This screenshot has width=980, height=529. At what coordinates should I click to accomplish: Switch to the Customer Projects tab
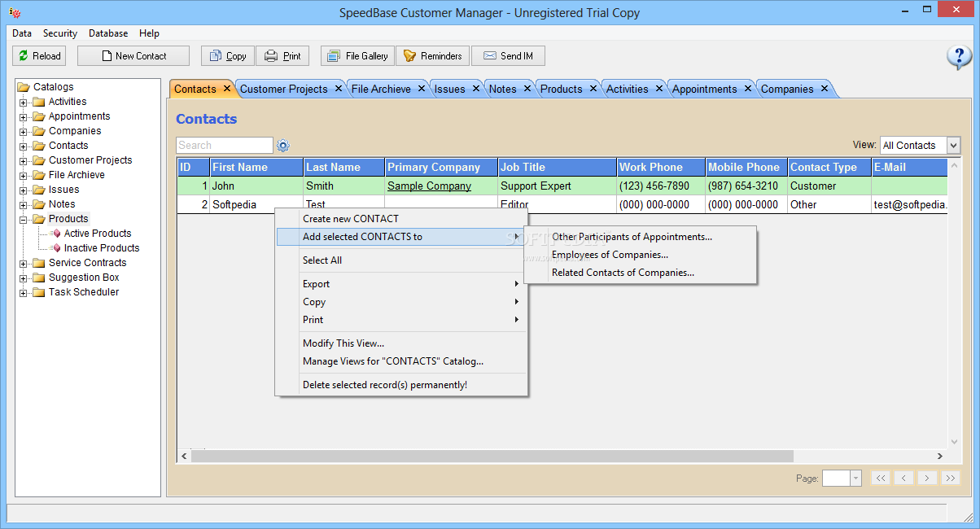point(283,89)
